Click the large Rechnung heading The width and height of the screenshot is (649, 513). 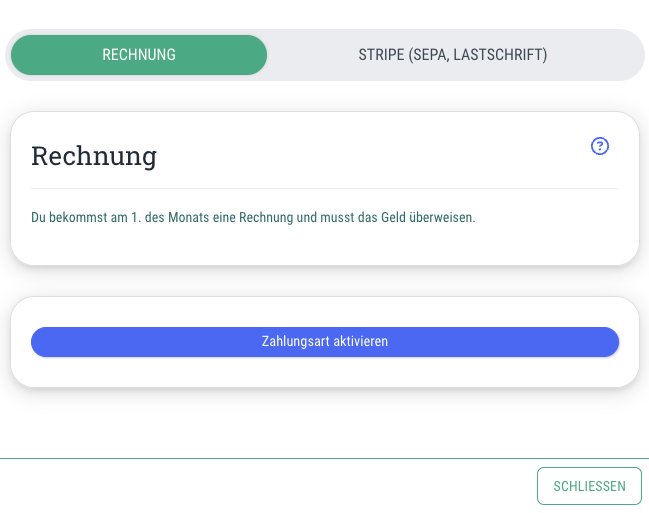point(94,157)
